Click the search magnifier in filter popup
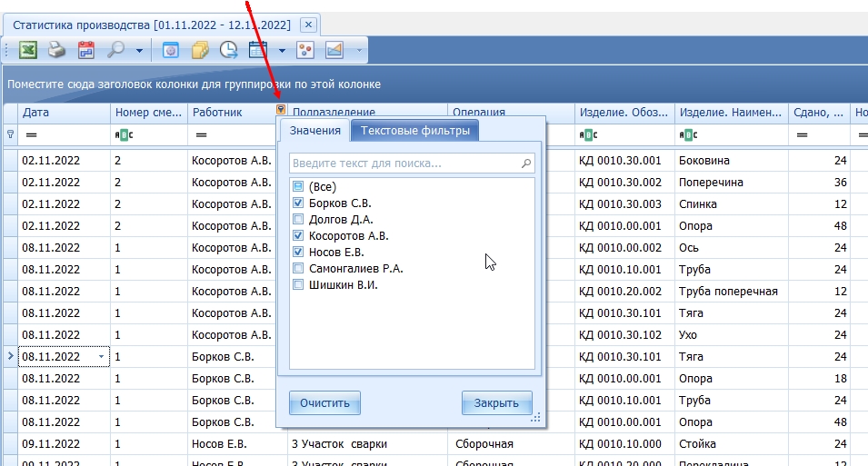The width and height of the screenshot is (868, 466). coord(526,164)
